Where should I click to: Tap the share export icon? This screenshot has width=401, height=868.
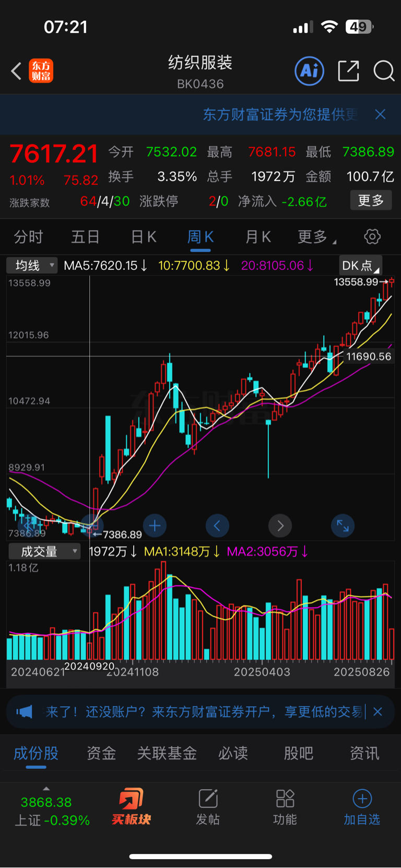pos(348,71)
